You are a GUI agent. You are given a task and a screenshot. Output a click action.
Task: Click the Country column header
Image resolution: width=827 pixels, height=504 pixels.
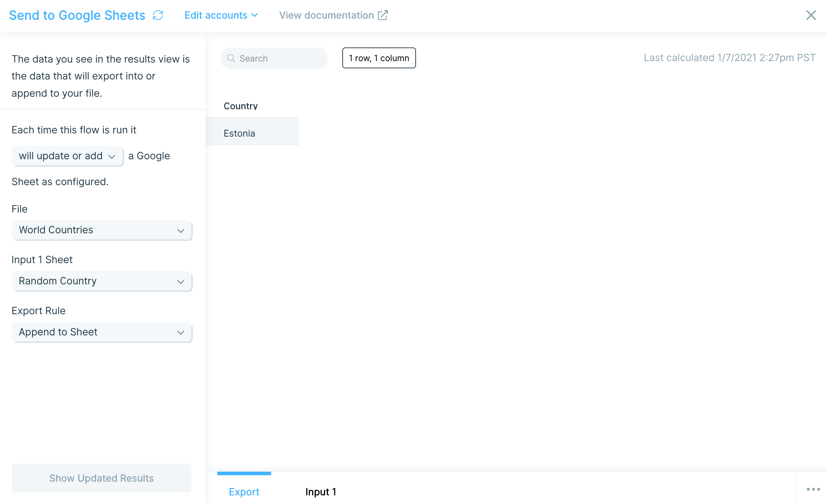(241, 106)
